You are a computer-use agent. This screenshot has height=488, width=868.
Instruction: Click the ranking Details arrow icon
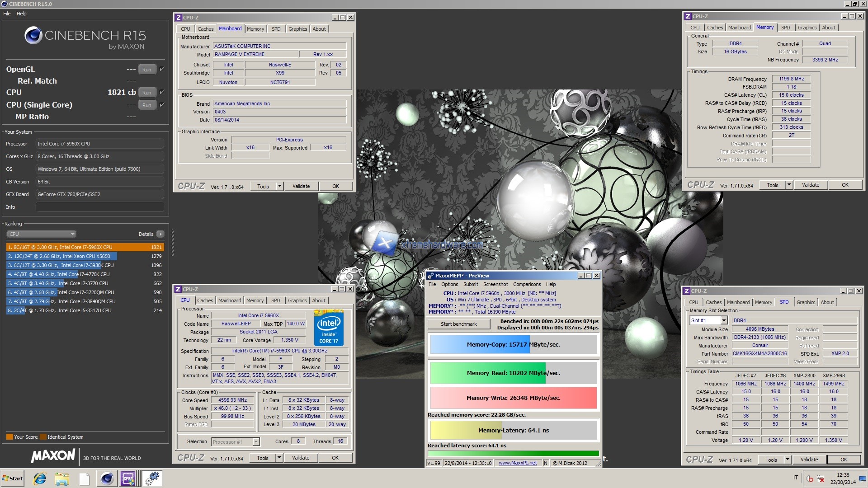(x=160, y=234)
